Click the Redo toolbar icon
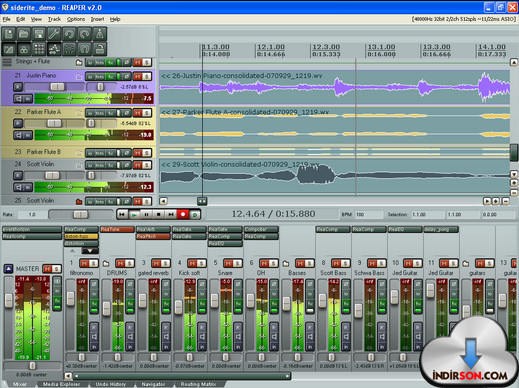Viewport: 519px width, 388px height. (x=84, y=34)
